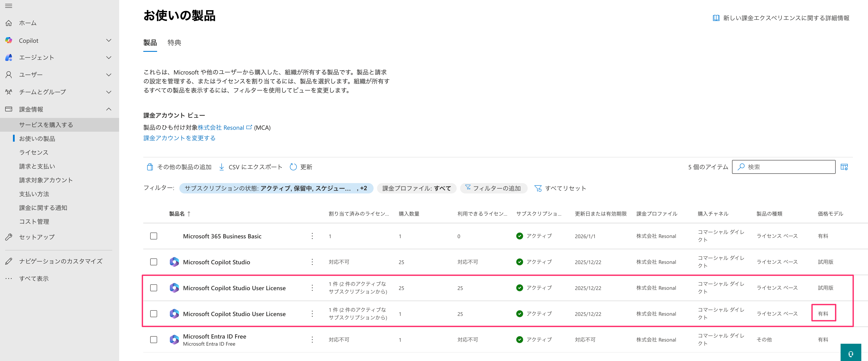
Task: Click the 課金アカウントを変更する link
Action: [179, 138]
